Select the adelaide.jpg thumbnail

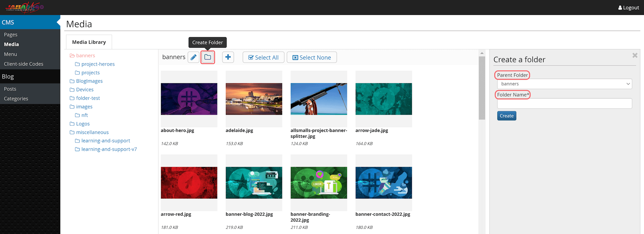[254, 99]
